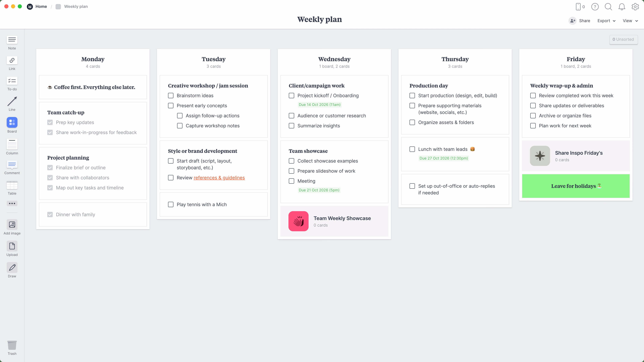Image resolution: width=644 pixels, height=362 pixels.
Task: Open the notifications bell
Action: [622, 7]
